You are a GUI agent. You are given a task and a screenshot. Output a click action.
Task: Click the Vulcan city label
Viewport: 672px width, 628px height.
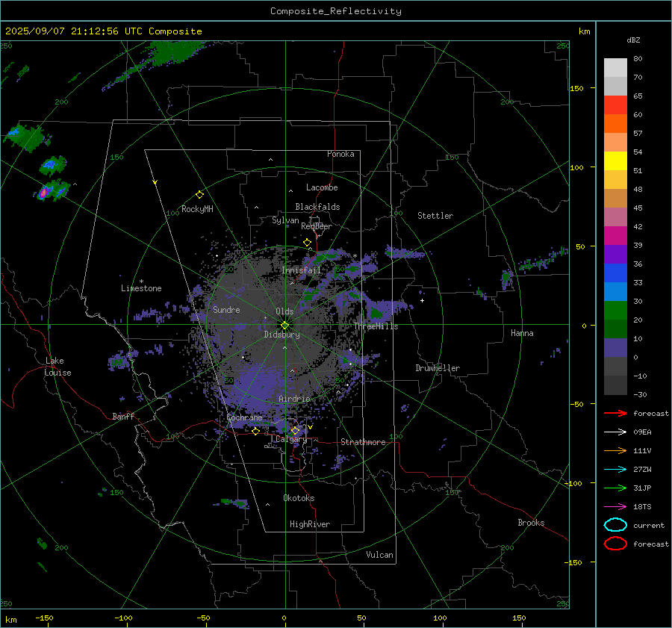point(379,555)
